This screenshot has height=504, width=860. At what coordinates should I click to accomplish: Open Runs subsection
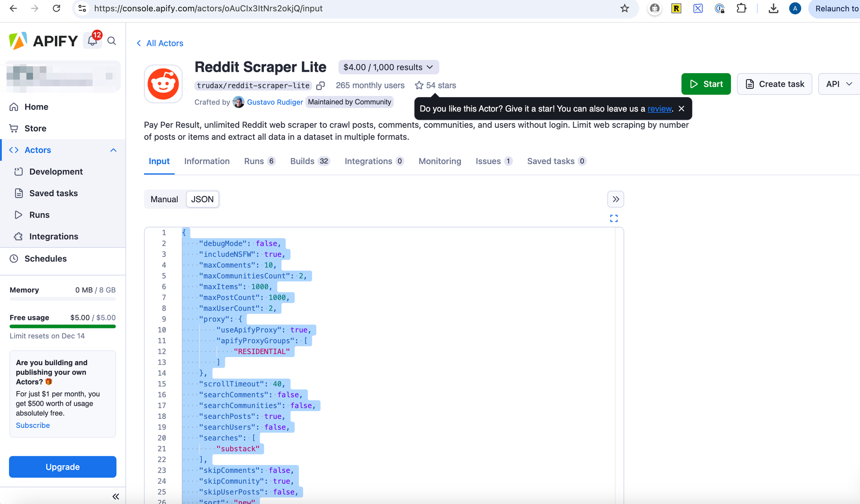point(39,214)
